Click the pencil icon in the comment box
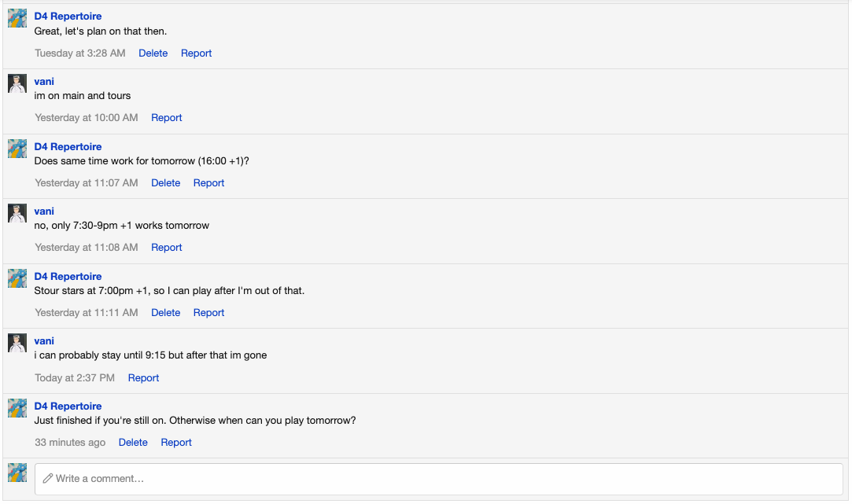852x504 pixels. point(47,479)
